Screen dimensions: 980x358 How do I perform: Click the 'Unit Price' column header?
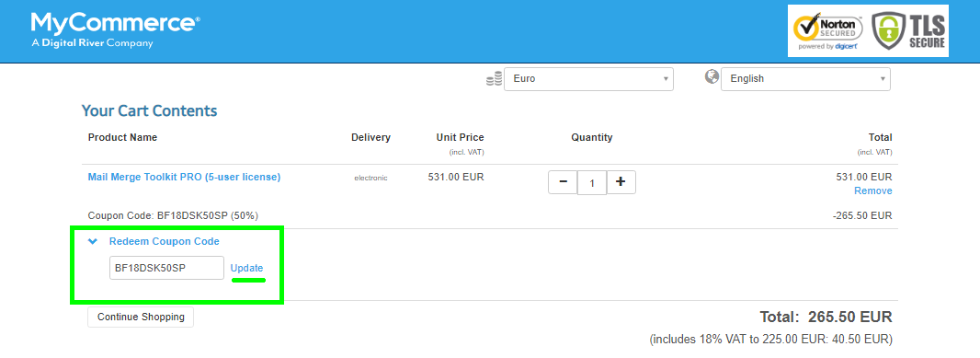(x=460, y=137)
